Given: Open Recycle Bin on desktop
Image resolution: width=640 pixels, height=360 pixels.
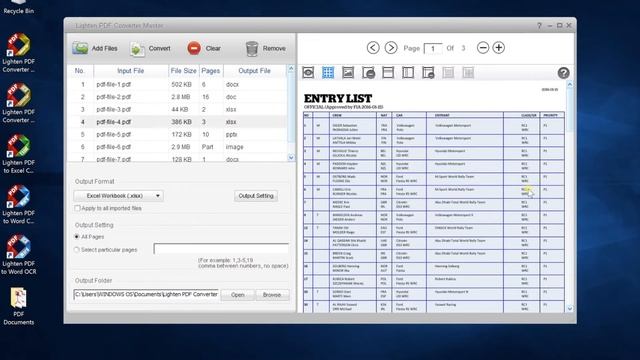Looking at the screenshot, I should pyautogui.click(x=18, y=8).
